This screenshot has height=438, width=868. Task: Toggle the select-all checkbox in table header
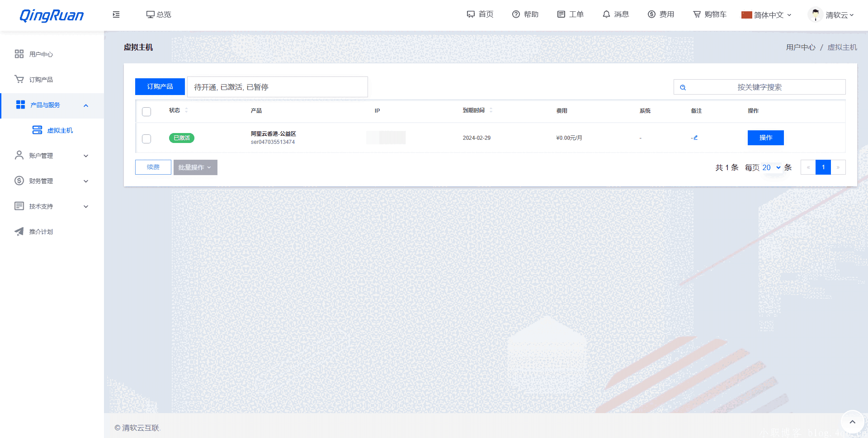click(146, 111)
